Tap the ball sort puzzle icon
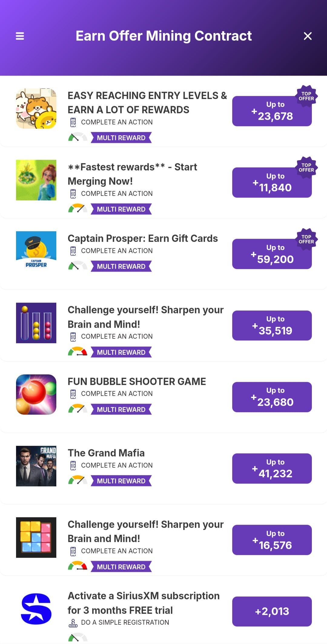327x644 pixels. (36, 323)
